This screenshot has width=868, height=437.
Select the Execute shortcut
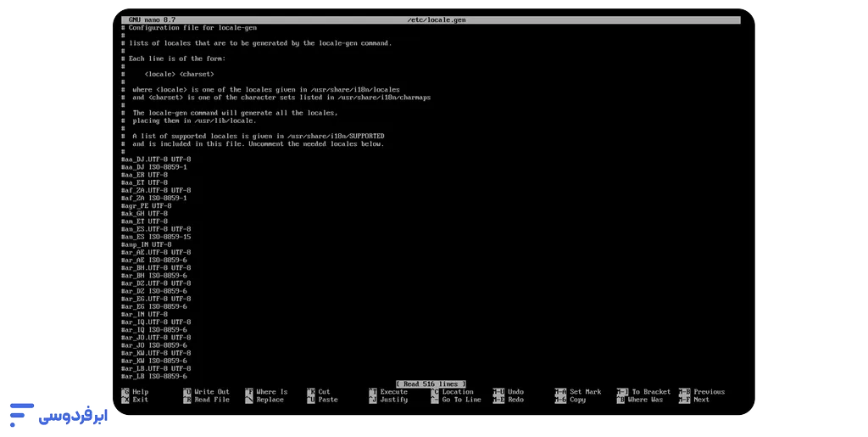tap(393, 392)
